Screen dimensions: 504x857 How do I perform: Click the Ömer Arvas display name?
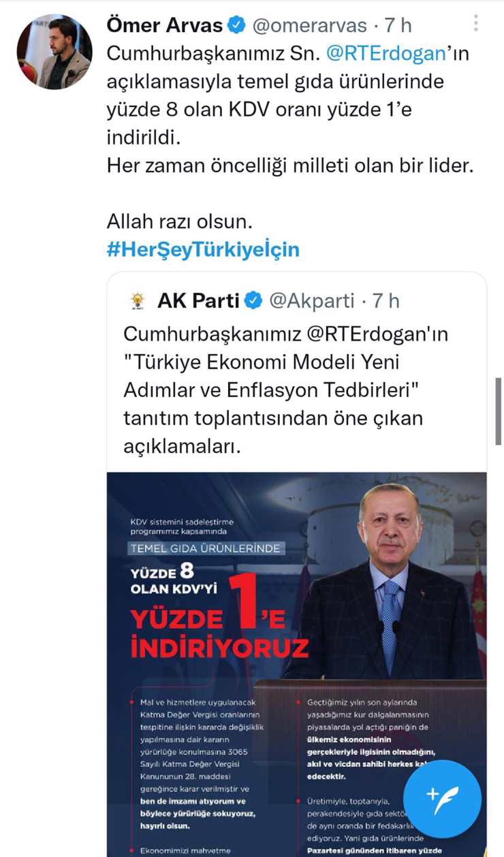(x=166, y=26)
